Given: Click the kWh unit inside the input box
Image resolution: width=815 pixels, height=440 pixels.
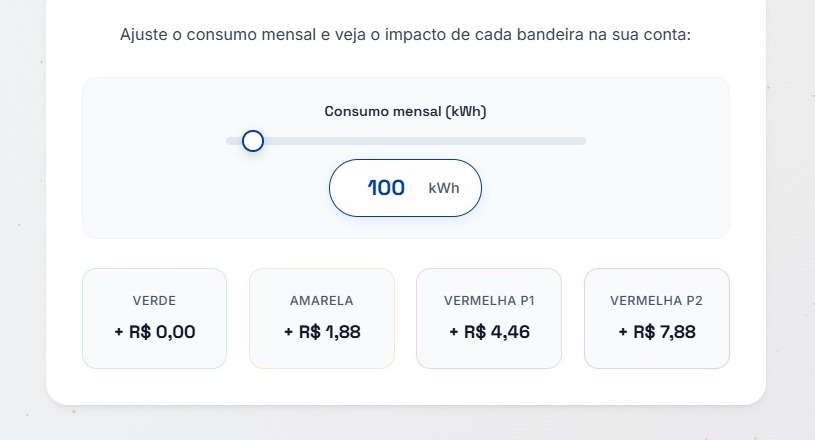Looking at the screenshot, I should 444,188.
